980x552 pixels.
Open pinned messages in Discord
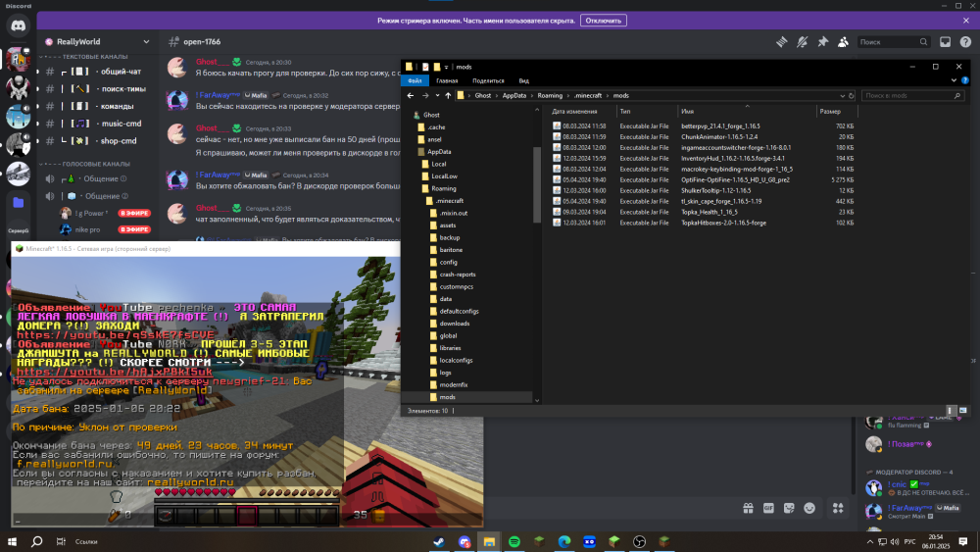tap(822, 42)
